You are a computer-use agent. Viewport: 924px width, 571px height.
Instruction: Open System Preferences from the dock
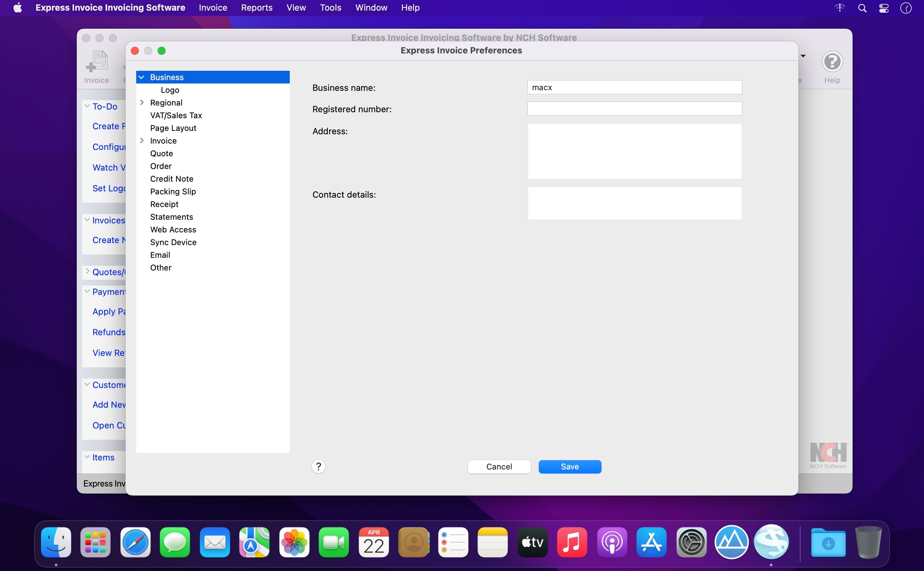click(691, 542)
